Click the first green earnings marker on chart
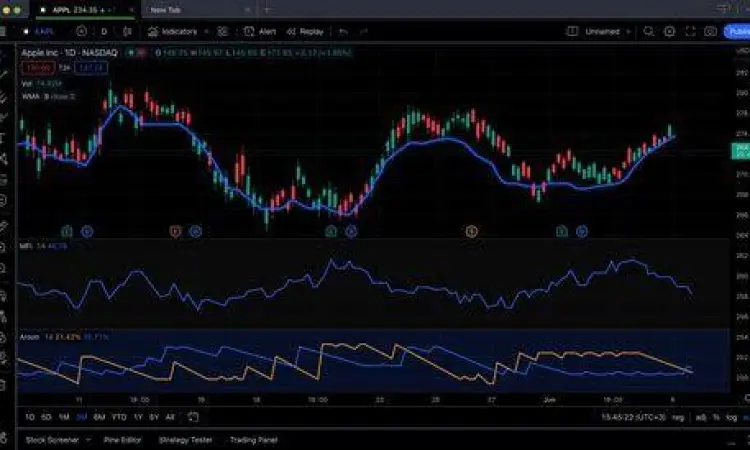 (67, 231)
